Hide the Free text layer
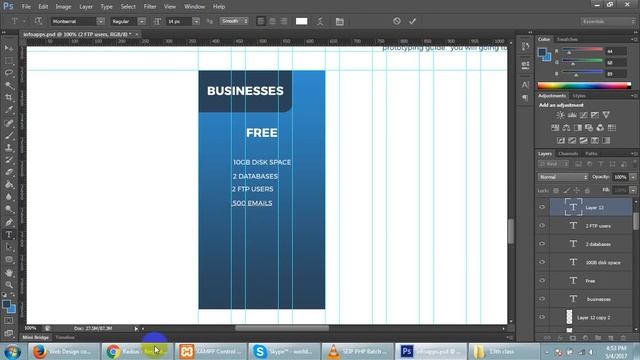The image size is (640, 360). [x=542, y=281]
